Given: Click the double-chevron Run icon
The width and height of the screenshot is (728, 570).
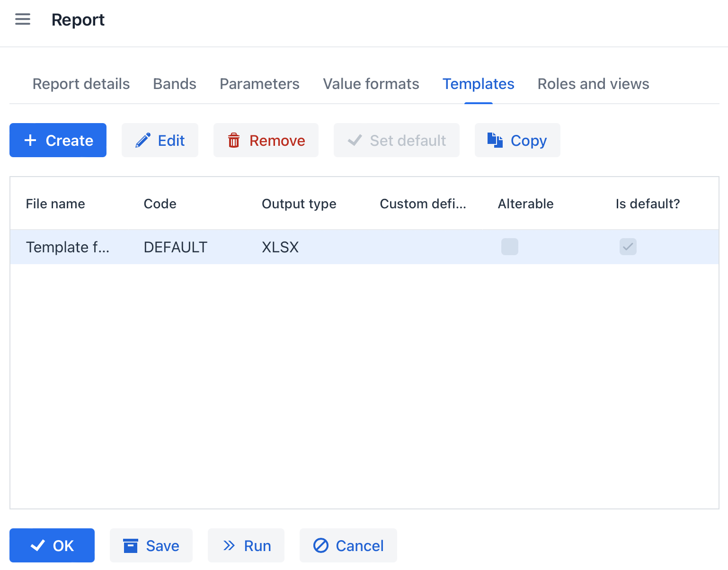Looking at the screenshot, I should 229,546.
